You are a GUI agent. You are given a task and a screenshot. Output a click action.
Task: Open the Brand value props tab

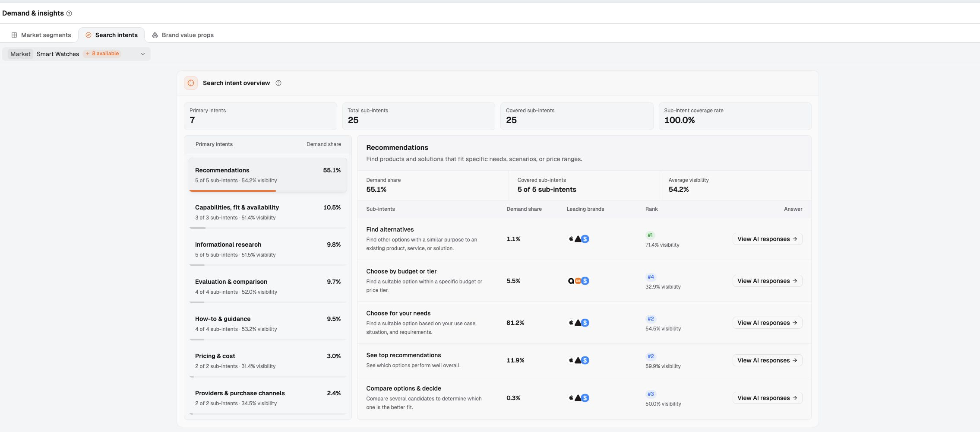[183, 35]
